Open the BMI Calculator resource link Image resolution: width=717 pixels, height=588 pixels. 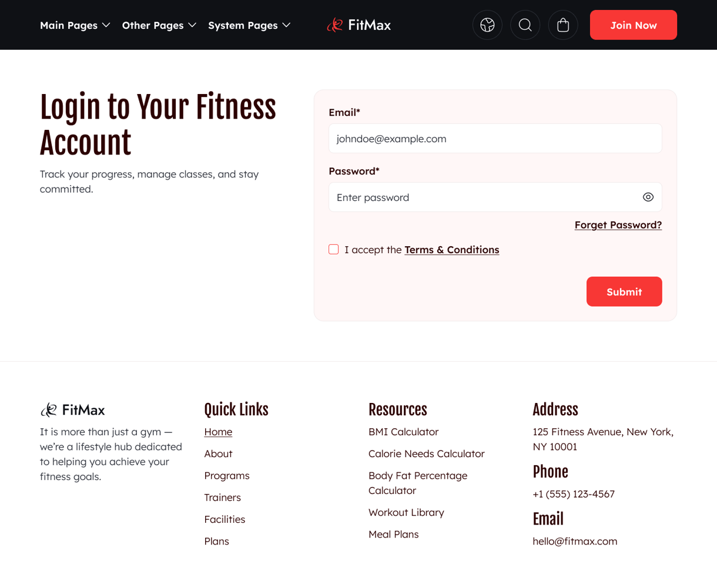click(x=403, y=432)
